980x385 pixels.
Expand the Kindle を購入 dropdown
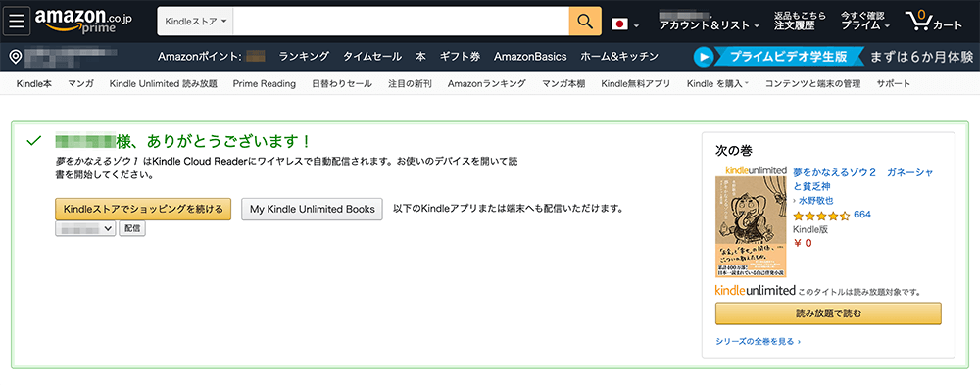(x=717, y=83)
